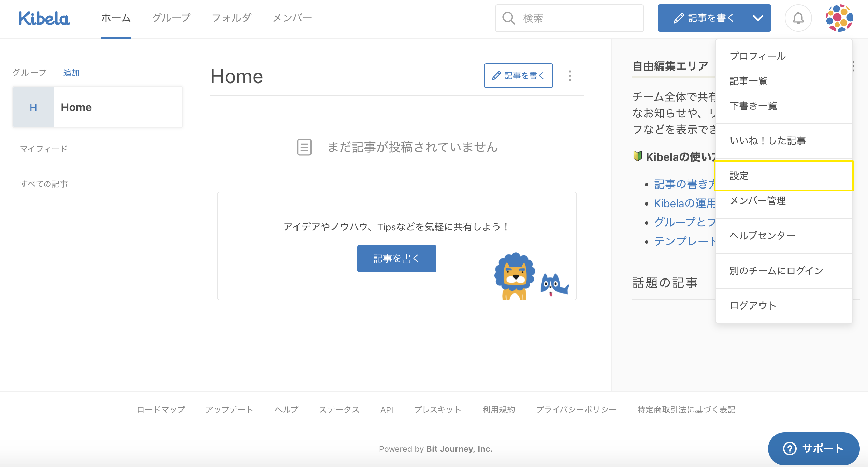Open the サポート help widget
868x467 pixels.
pyautogui.click(x=813, y=448)
